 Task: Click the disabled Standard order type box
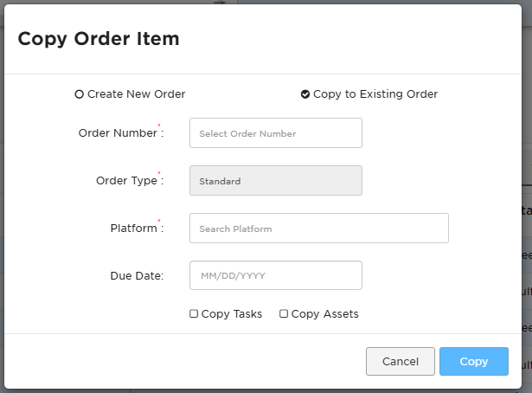[x=276, y=181]
